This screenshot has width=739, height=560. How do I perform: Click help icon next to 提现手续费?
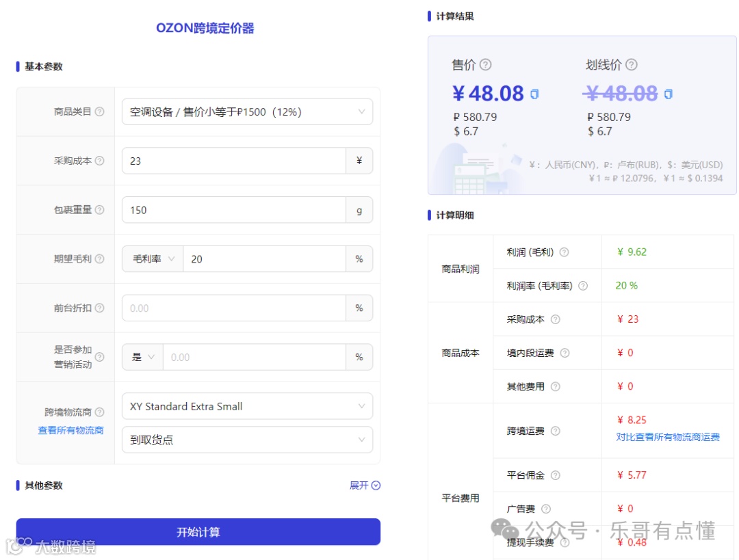click(x=565, y=543)
